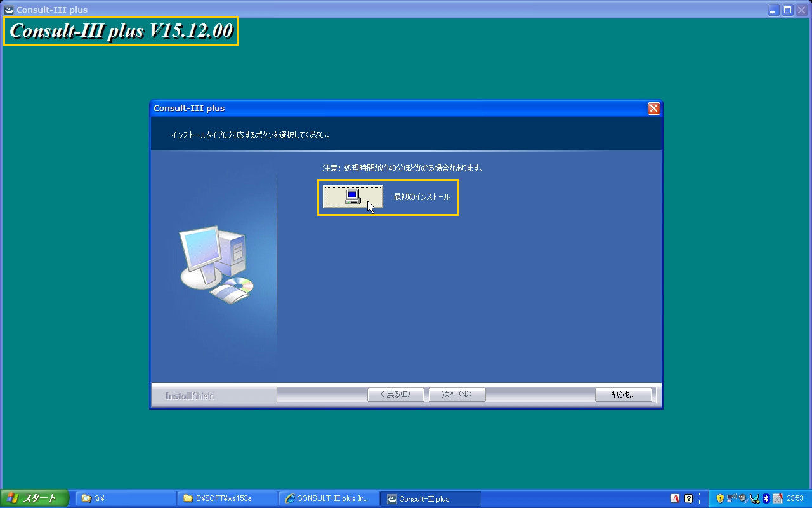The image size is (812, 508).
Task: Open the wireless network tray icon
Action: [731, 498]
